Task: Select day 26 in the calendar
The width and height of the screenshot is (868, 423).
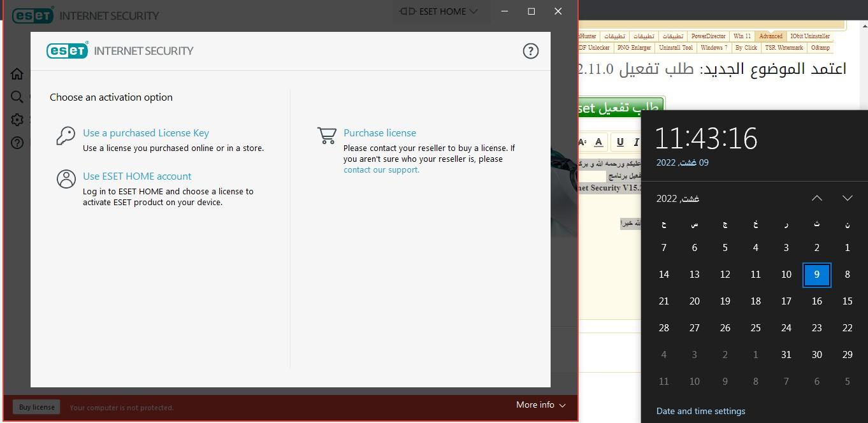Action: click(x=725, y=328)
